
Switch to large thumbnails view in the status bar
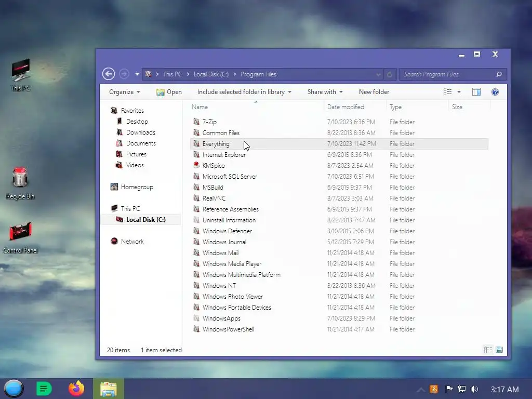click(x=499, y=350)
